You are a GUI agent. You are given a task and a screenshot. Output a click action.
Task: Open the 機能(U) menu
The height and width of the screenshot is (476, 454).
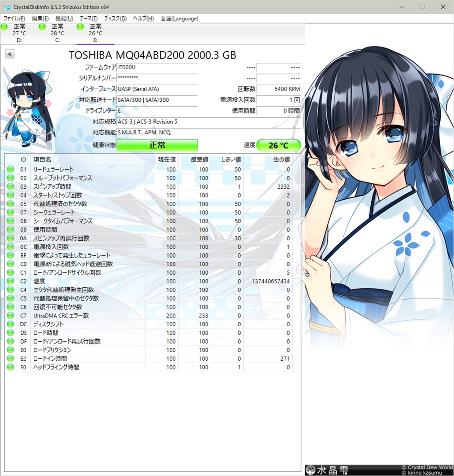64,19
